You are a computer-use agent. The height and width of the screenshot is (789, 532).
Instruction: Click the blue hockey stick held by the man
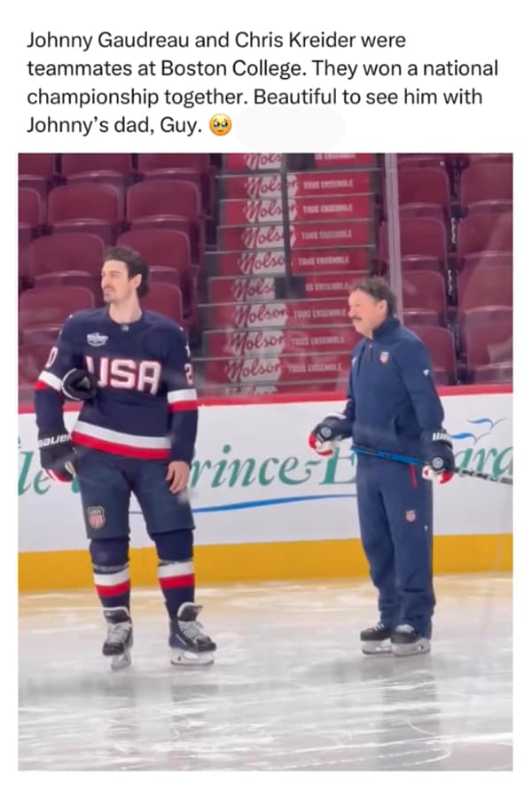433,464
